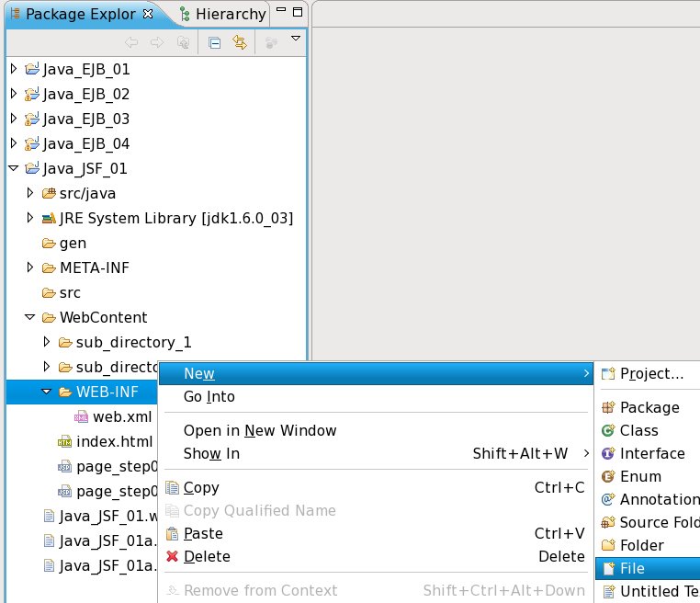Open the Package Explorer view menu arrow

(295, 40)
